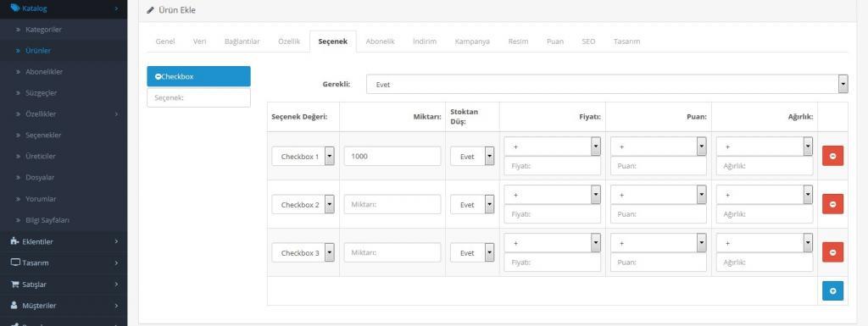Open the Resim tab

click(518, 41)
